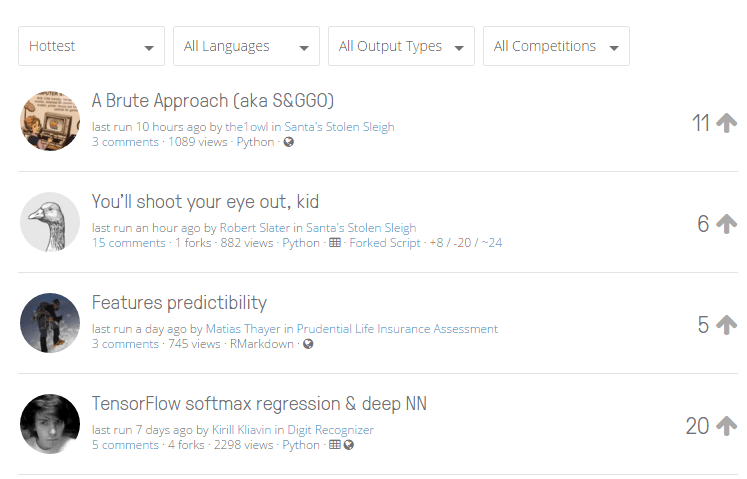
Task: Expand the All Languages filter
Action: click(246, 46)
